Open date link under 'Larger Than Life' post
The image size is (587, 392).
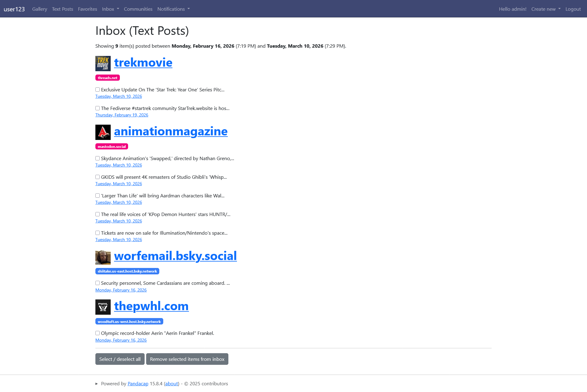click(x=119, y=202)
